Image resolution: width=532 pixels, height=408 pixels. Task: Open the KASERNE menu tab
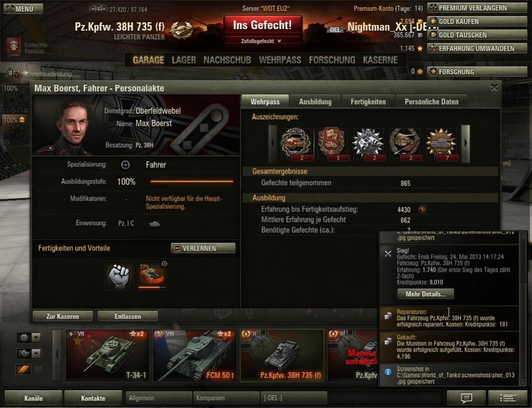point(380,60)
